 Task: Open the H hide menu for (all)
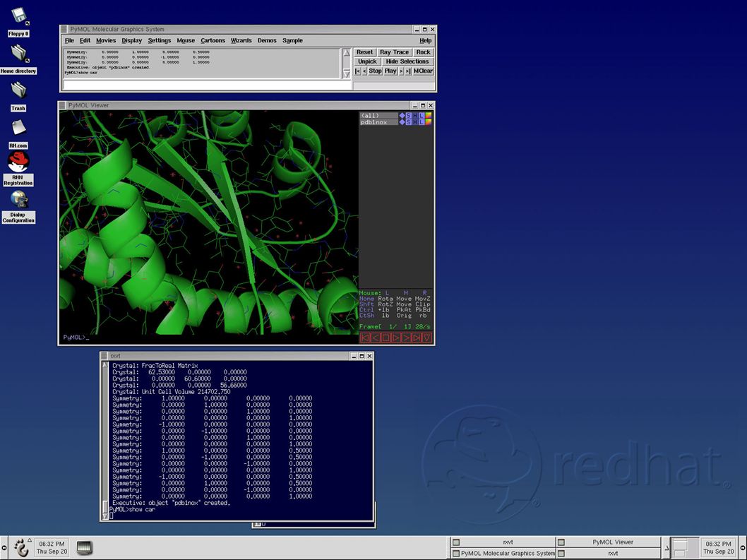415,115
